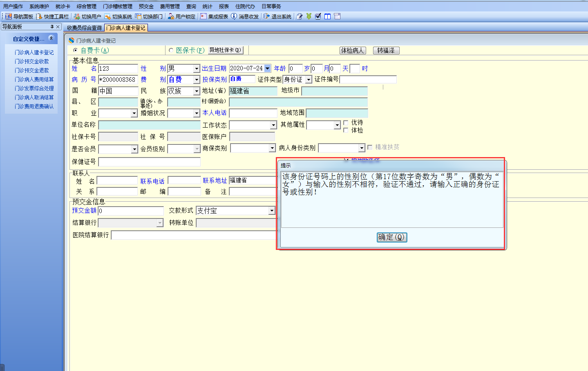Tick the 体检 checkbox
The height and width of the screenshot is (371, 588).
(x=346, y=130)
